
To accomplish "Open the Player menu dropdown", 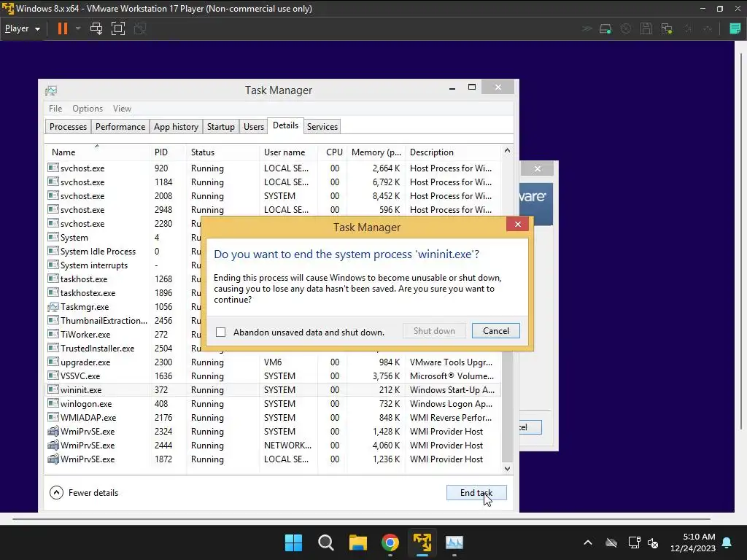I will [x=23, y=28].
